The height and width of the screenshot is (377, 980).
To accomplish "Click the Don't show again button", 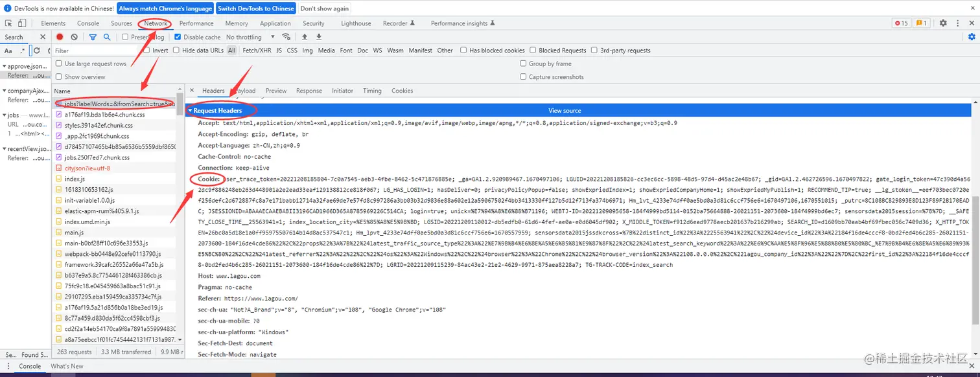I will [325, 8].
